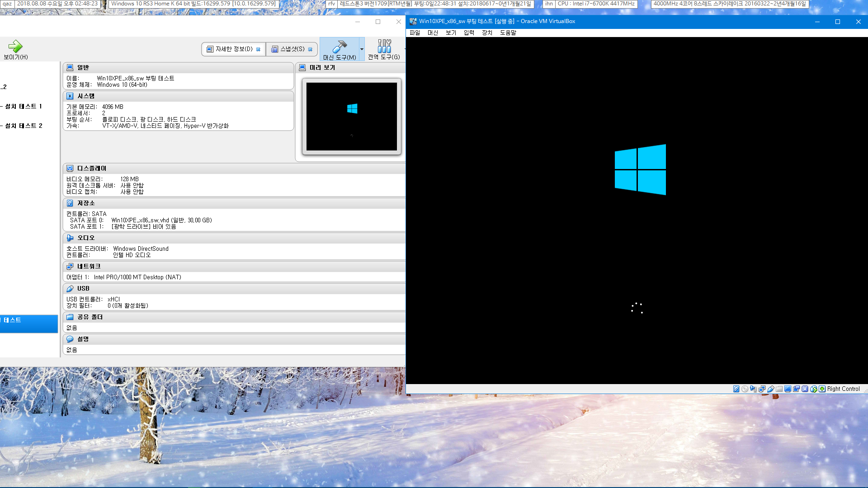Close the Details tab via its X
Image resolution: width=868 pixels, height=488 pixels.
click(258, 49)
